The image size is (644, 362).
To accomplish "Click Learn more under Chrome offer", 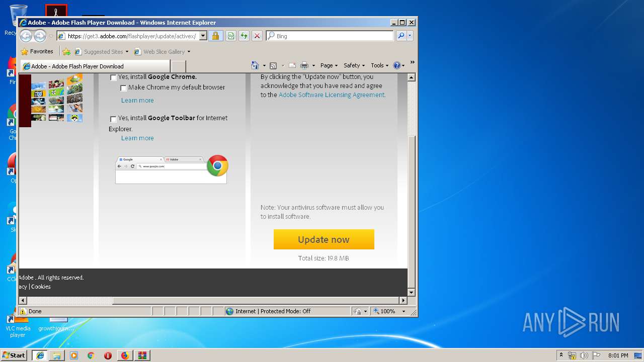I will pyautogui.click(x=137, y=101).
